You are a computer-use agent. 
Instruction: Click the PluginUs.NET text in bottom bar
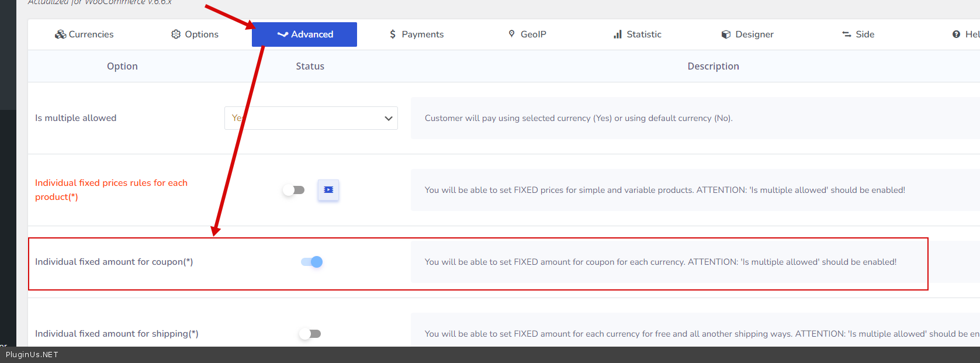click(32, 355)
